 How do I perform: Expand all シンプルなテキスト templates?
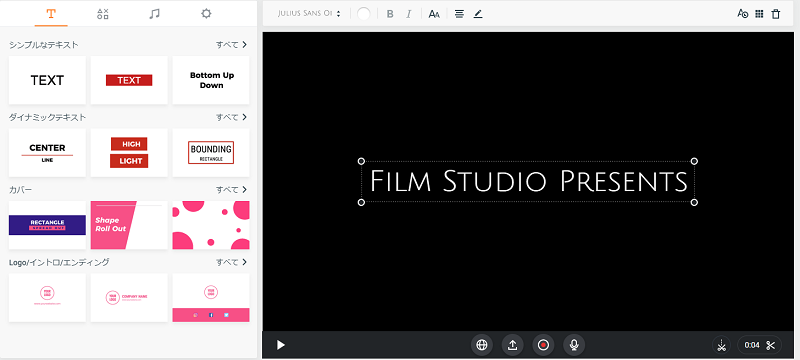click(232, 45)
